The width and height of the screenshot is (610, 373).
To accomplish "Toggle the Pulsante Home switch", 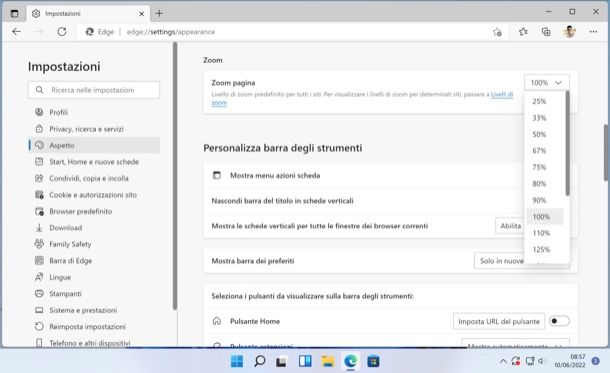I will point(559,321).
